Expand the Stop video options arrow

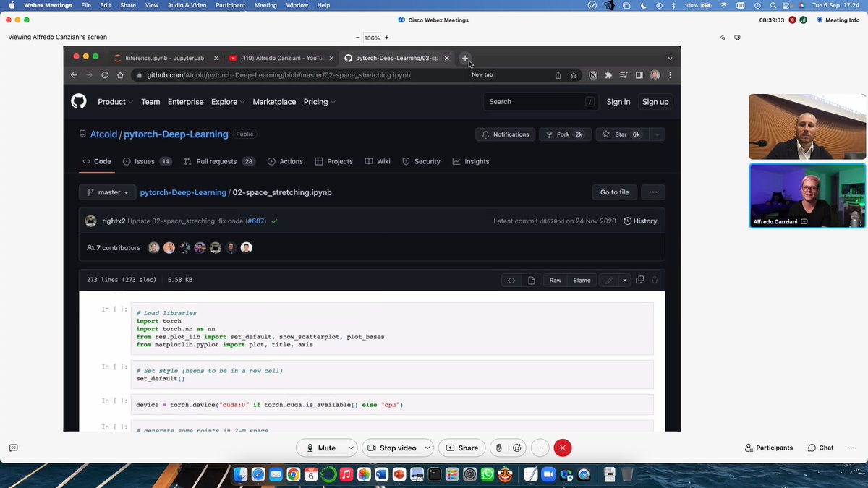pyautogui.click(x=427, y=448)
